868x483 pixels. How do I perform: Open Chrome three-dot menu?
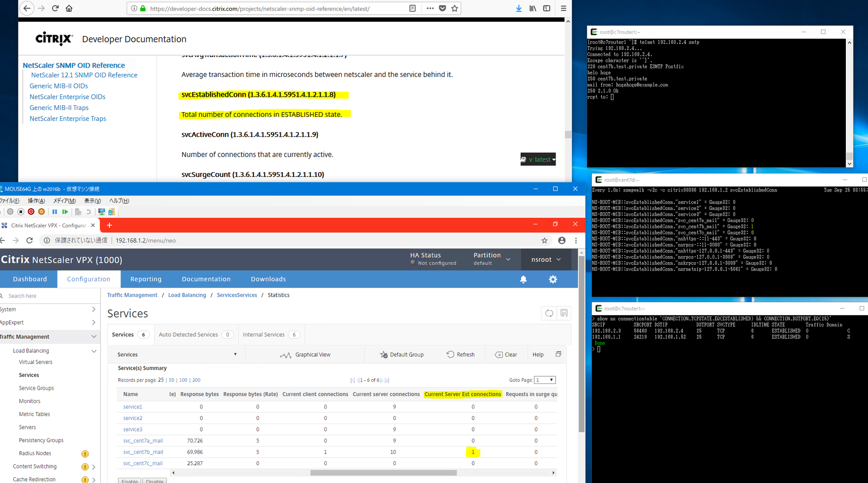576,241
